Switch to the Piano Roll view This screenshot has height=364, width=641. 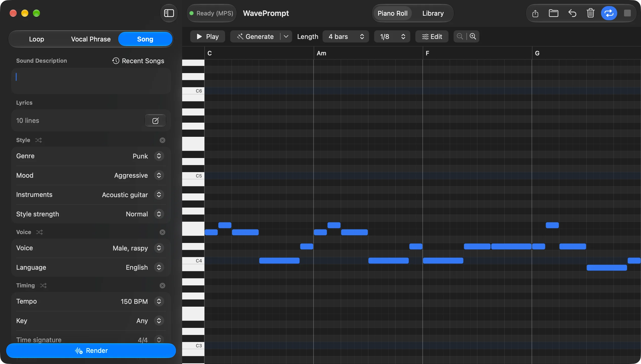click(x=392, y=13)
